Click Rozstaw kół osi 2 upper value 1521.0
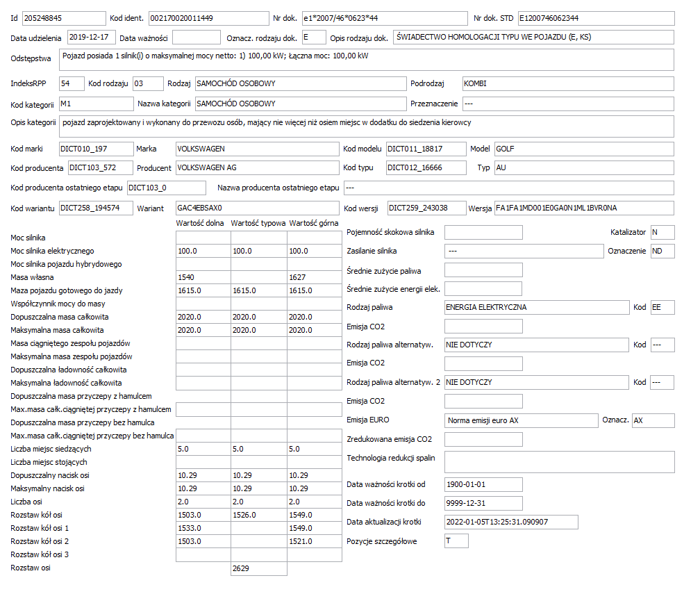This screenshot has height=610, width=700. tap(315, 541)
